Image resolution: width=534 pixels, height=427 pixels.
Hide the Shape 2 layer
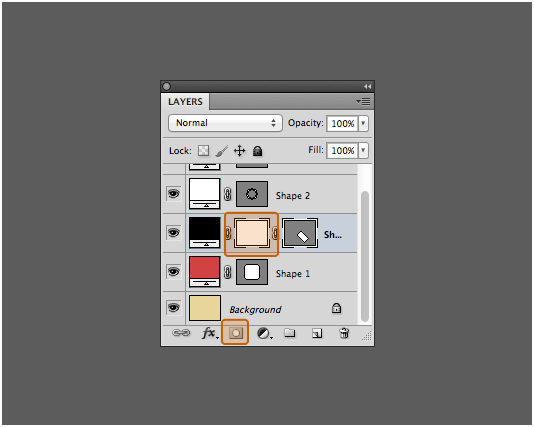[174, 194]
